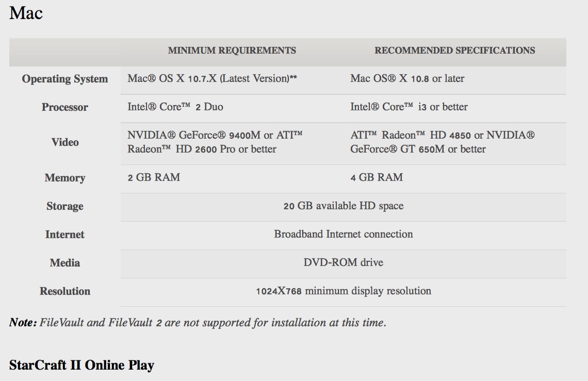The image size is (588, 381).
Task: Click the Operating System row label
Action: coord(65,79)
